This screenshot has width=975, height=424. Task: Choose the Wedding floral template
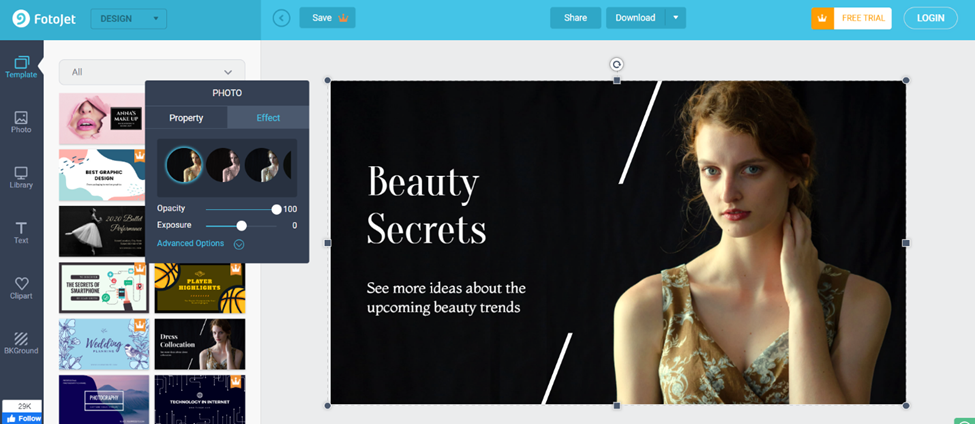click(104, 344)
